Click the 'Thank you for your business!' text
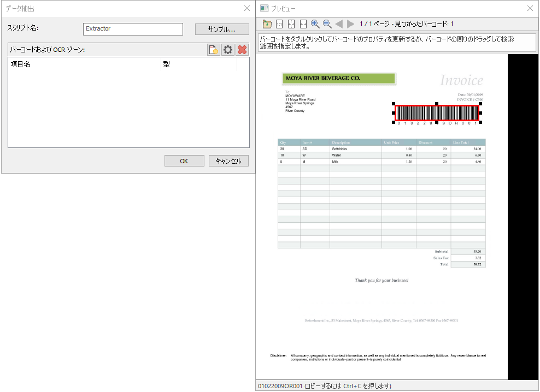 (381, 280)
